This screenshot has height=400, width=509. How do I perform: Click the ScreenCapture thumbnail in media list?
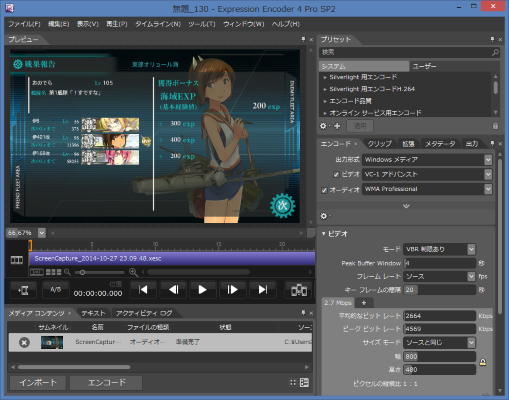52,342
